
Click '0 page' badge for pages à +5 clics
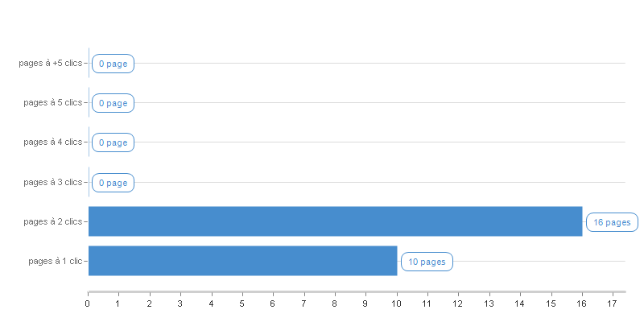113,64
